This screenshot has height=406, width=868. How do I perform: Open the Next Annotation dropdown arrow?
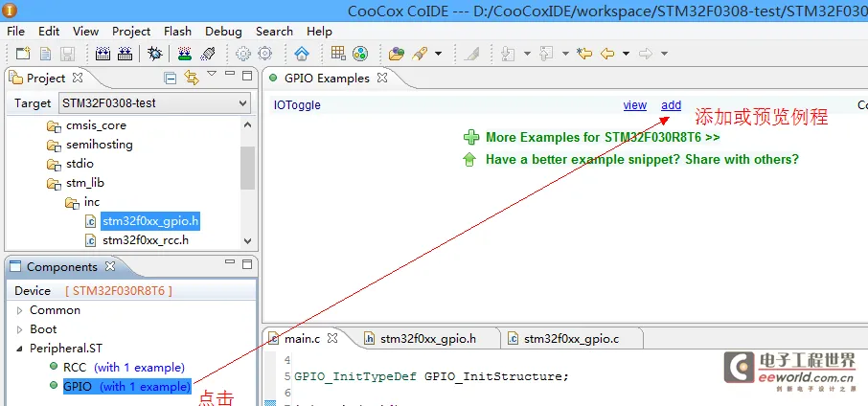click(526, 54)
